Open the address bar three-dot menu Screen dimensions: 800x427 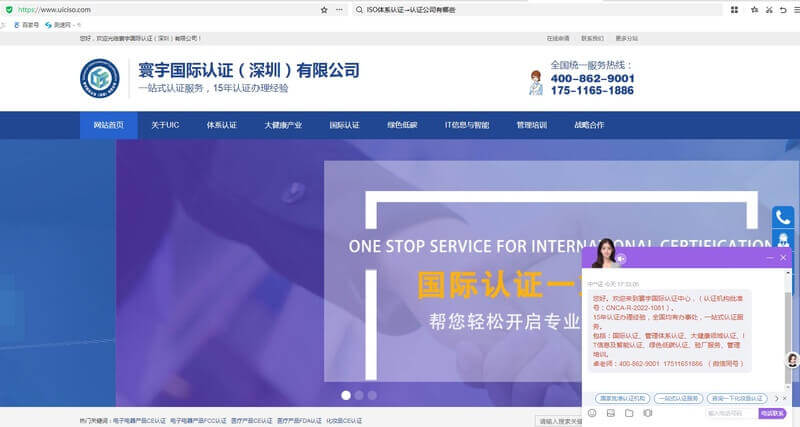(x=339, y=10)
